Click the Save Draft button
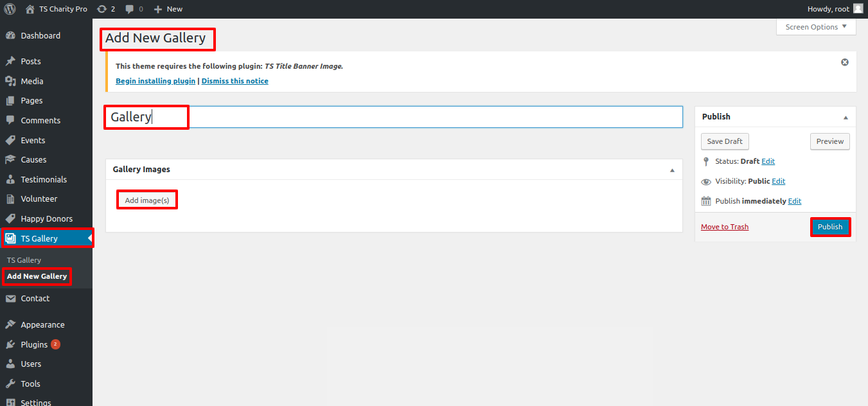868x406 pixels. coord(725,141)
